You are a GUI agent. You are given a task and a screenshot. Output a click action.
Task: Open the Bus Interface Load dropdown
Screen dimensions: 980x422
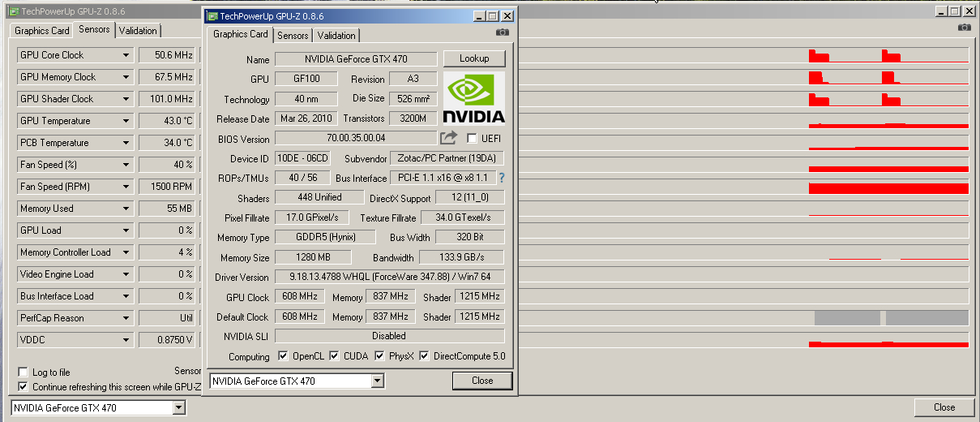126,296
